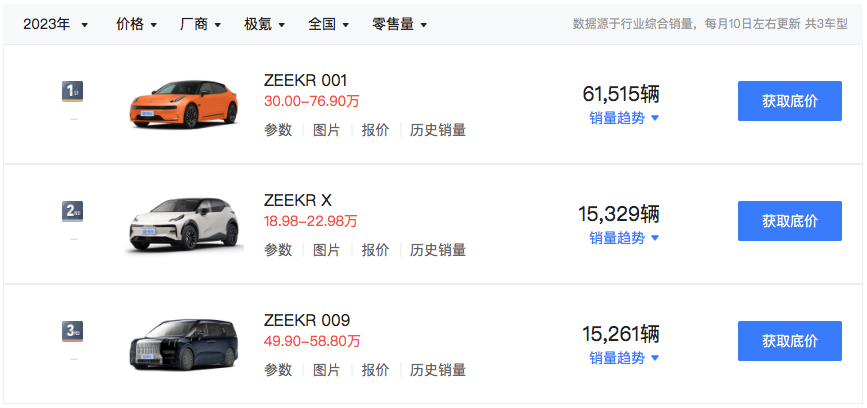The height and width of the screenshot is (408, 867).
Task: Expand the 厂商 manufacturer filter
Action: click(201, 23)
